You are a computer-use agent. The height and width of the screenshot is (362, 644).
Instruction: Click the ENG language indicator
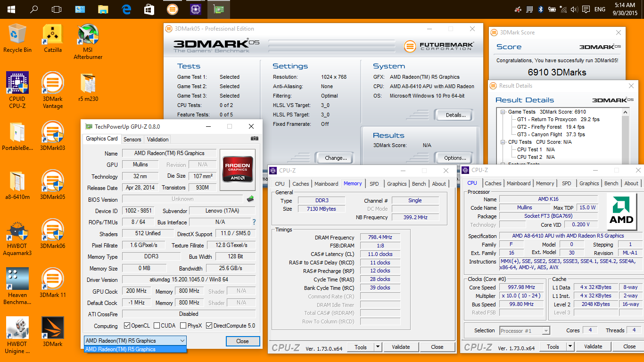[x=600, y=9]
